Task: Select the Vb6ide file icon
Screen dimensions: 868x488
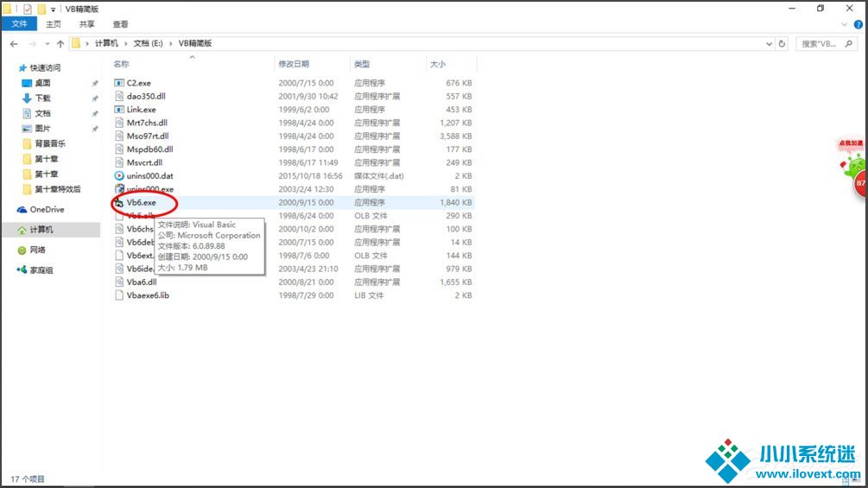Action: point(118,269)
